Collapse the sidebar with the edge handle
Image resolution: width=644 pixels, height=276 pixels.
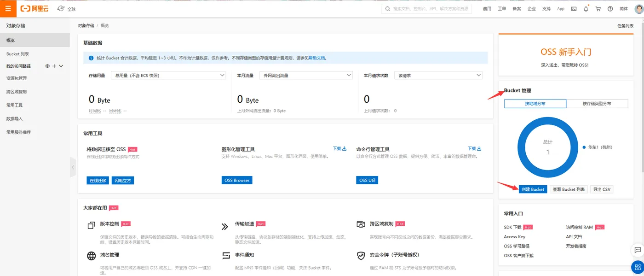(x=73, y=167)
